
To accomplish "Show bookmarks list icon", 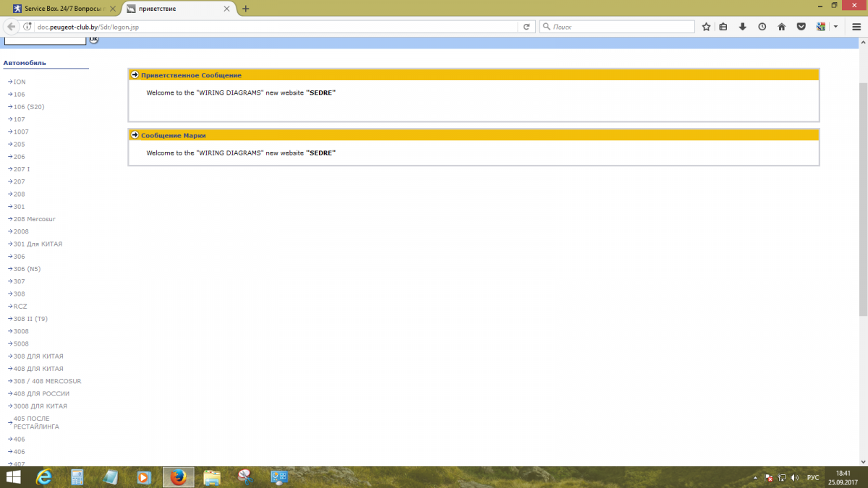I will point(723,27).
